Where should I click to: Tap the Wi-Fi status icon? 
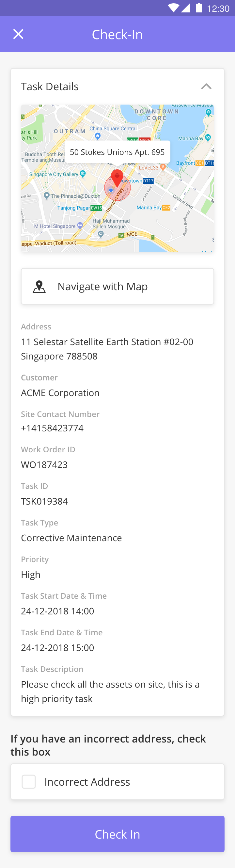pyautogui.click(x=173, y=8)
